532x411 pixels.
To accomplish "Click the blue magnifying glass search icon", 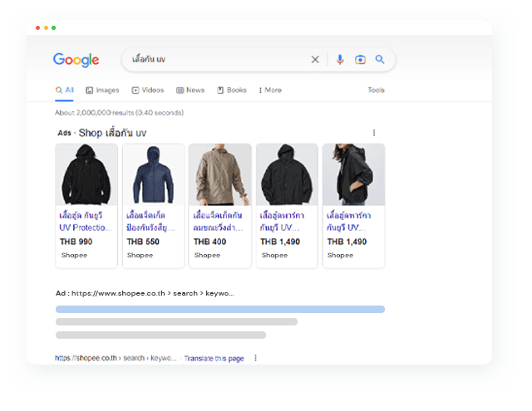I will [x=380, y=60].
